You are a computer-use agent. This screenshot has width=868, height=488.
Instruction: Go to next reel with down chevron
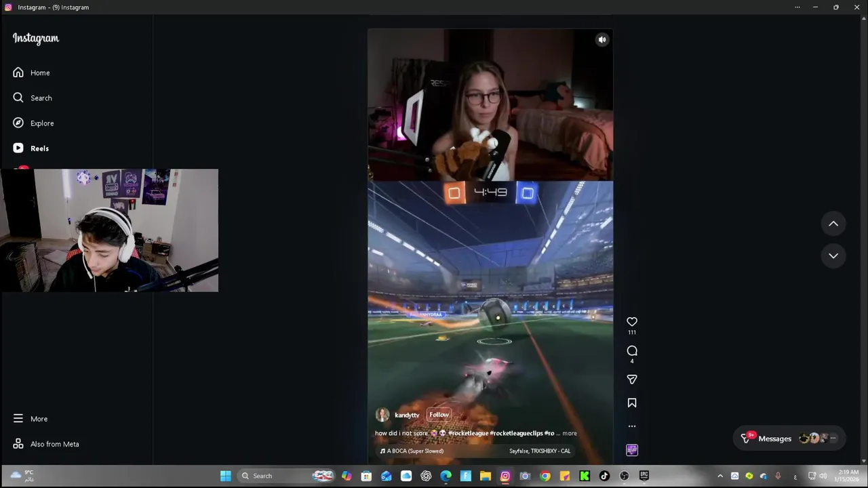[833, 256]
